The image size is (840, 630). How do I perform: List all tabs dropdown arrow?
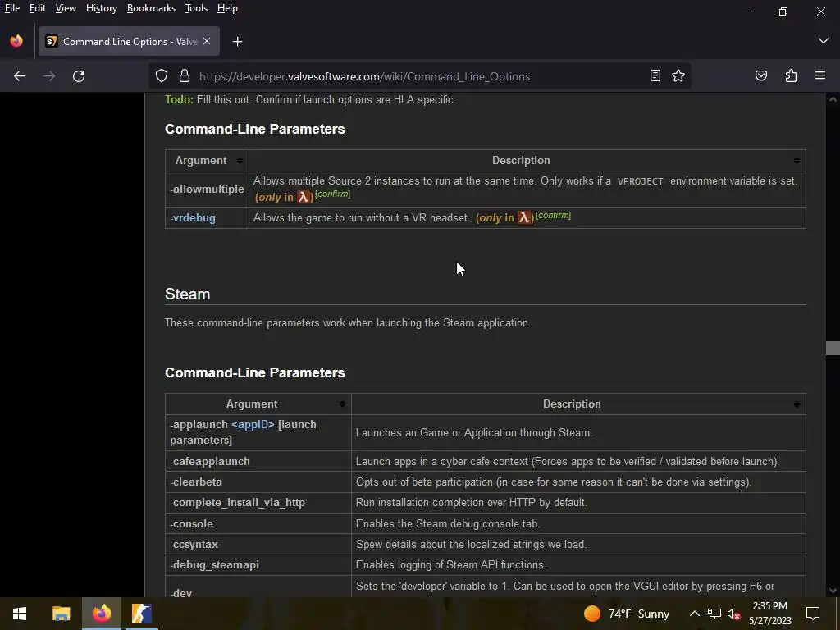[x=824, y=41]
